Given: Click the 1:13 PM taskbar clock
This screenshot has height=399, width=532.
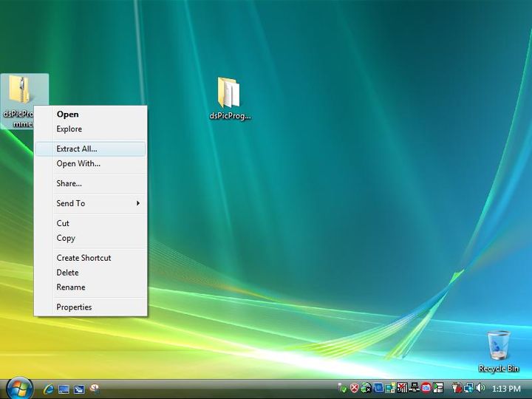Looking at the screenshot, I should point(505,388).
